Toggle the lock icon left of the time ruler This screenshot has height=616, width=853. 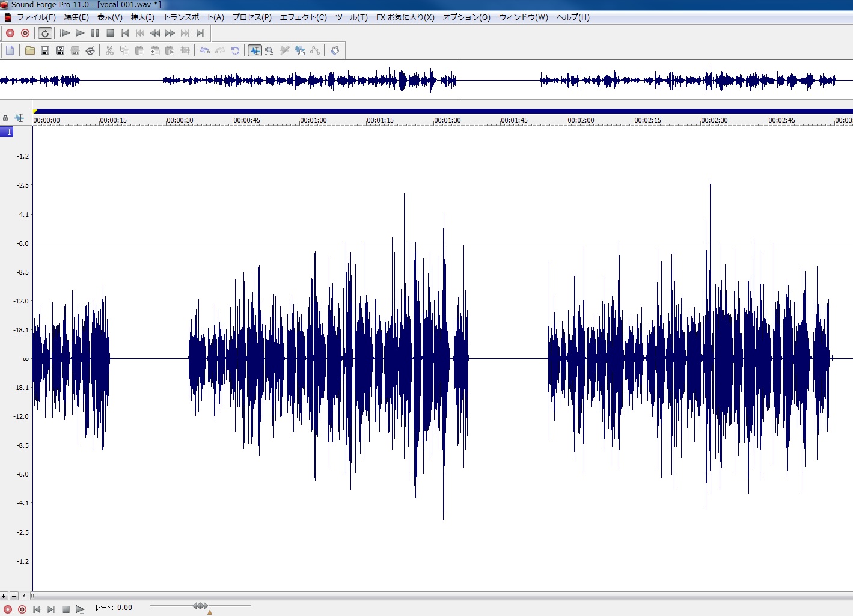point(5,118)
